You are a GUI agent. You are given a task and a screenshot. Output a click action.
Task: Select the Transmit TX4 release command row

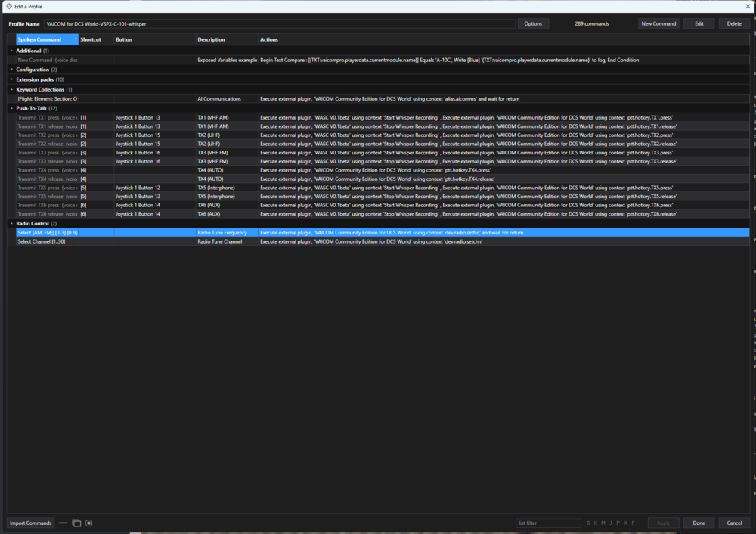point(383,179)
